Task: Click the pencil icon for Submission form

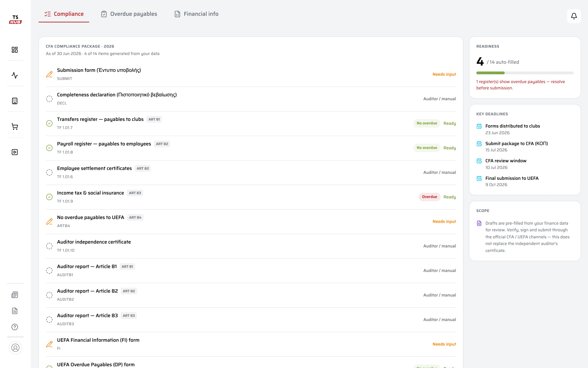Action: 49,74
